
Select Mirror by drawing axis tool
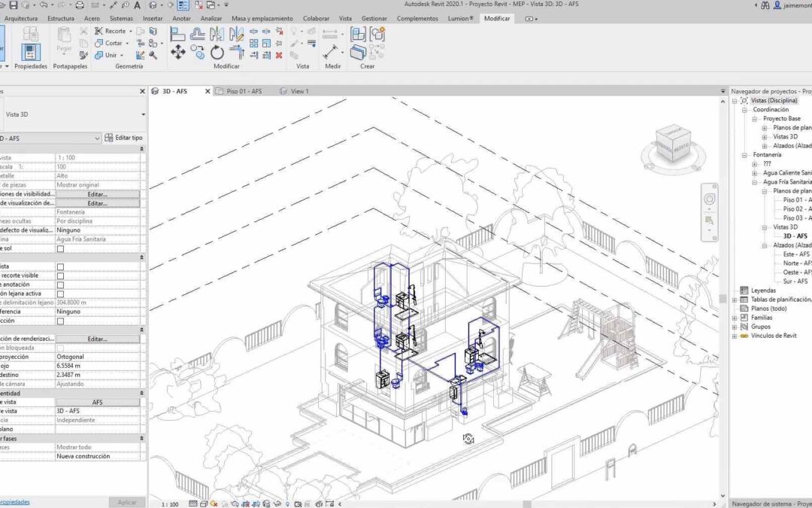coord(236,34)
